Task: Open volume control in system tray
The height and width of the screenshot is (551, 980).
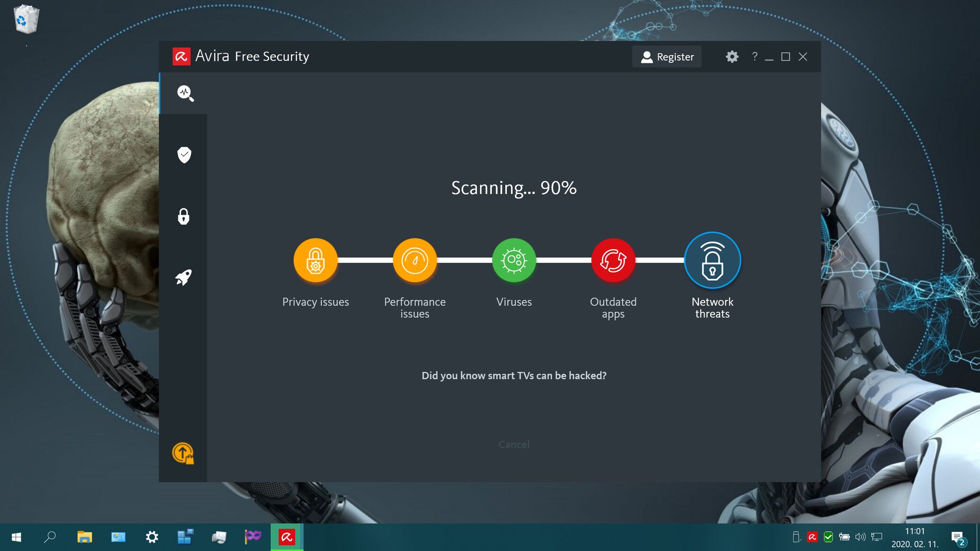Action: pyautogui.click(x=860, y=537)
